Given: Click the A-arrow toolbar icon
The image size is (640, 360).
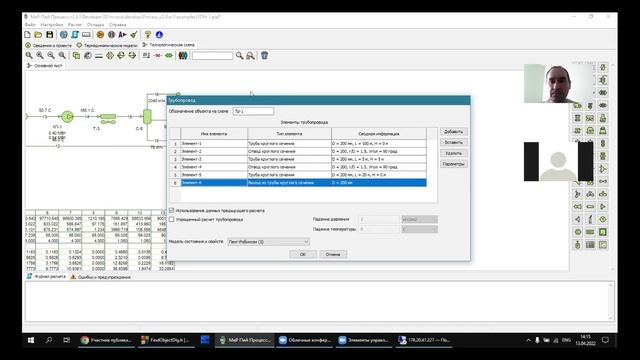Looking at the screenshot, I should point(122,35).
